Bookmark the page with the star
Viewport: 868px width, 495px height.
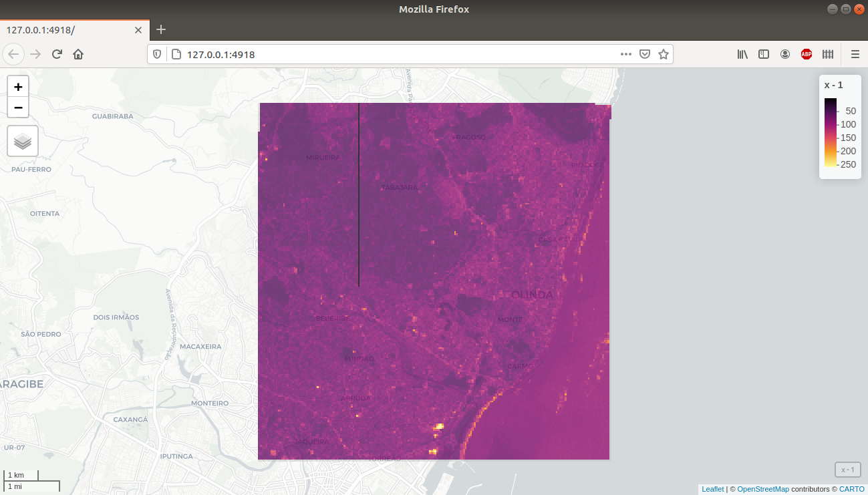(664, 54)
